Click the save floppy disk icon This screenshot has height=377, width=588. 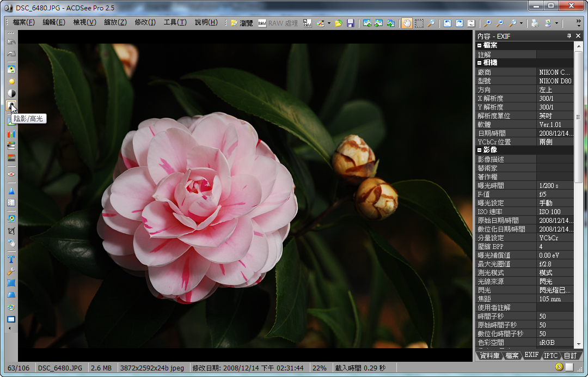click(351, 23)
